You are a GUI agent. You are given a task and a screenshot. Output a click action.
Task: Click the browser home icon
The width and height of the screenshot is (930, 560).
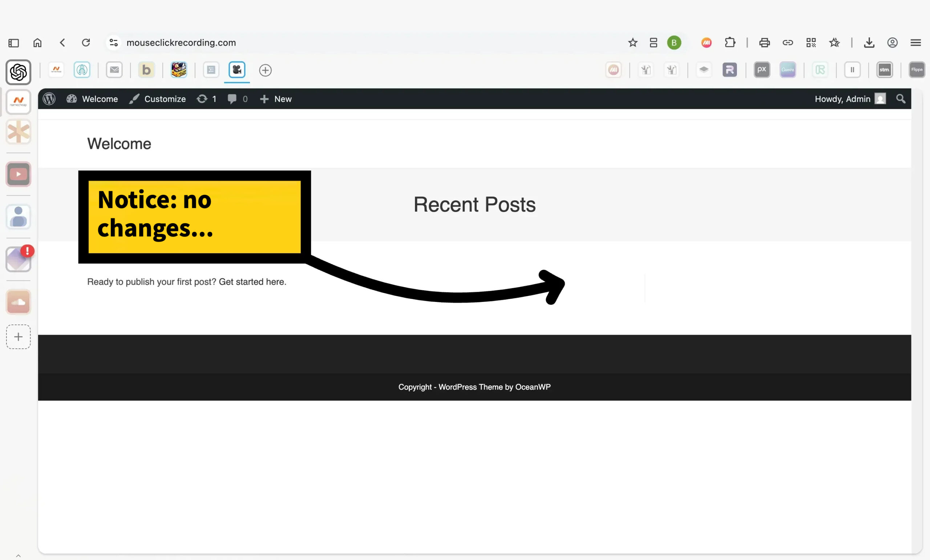[37, 42]
